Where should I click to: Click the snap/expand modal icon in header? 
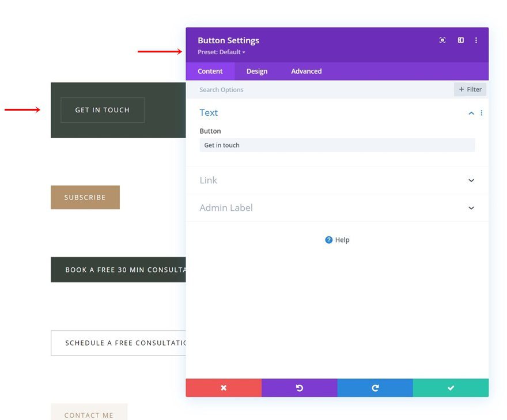(x=442, y=40)
